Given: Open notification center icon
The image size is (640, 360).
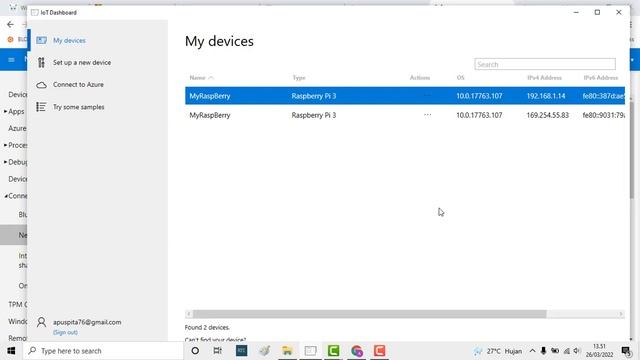Looking at the screenshot, I should [x=627, y=351].
